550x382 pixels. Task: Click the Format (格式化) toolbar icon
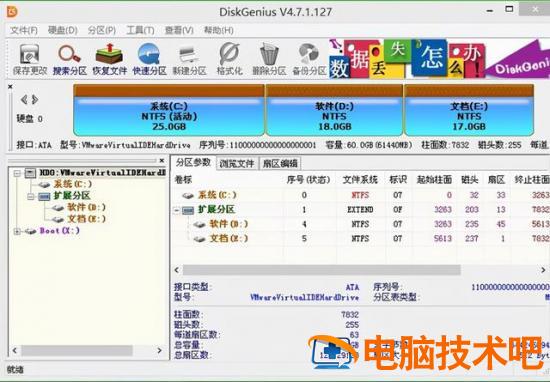pyautogui.click(x=229, y=54)
